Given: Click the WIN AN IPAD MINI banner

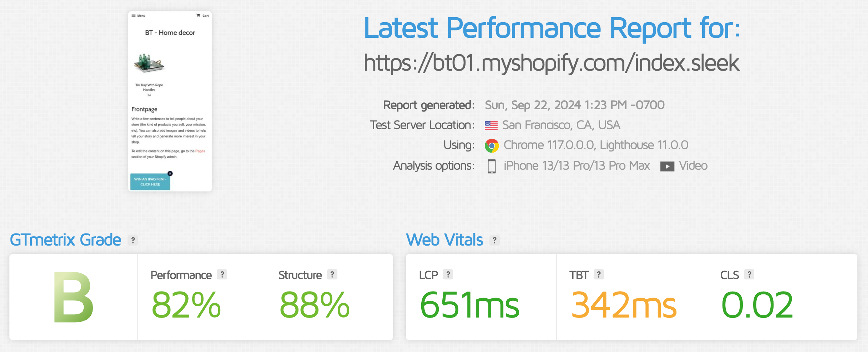Looking at the screenshot, I should (150, 182).
